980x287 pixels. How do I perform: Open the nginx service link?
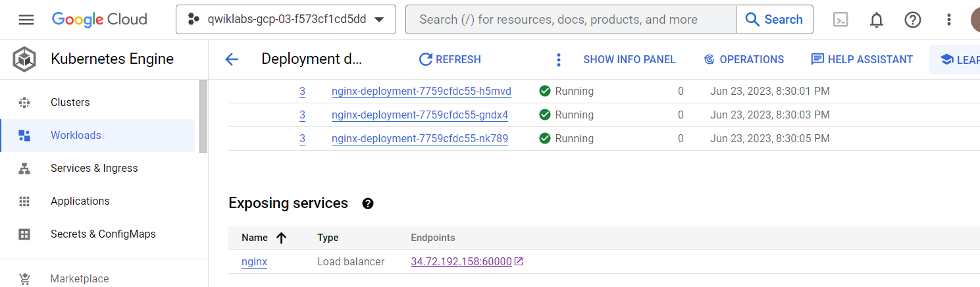point(254,261)
